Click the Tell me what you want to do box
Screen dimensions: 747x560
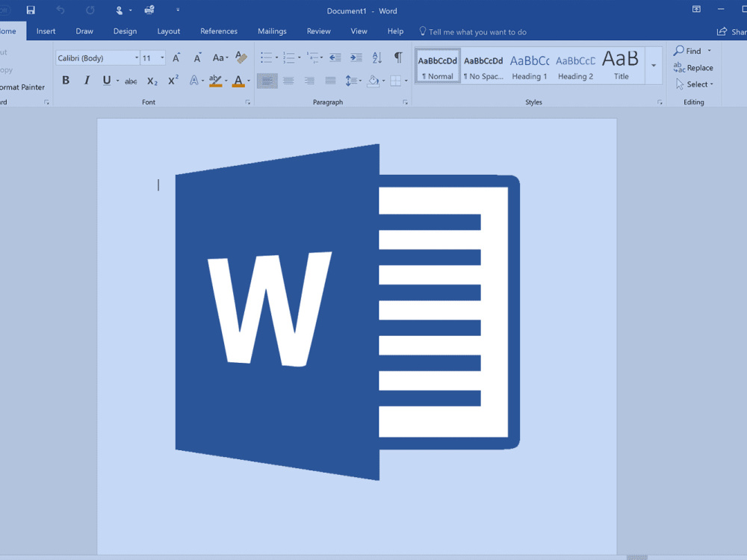[x=473, y=31]
